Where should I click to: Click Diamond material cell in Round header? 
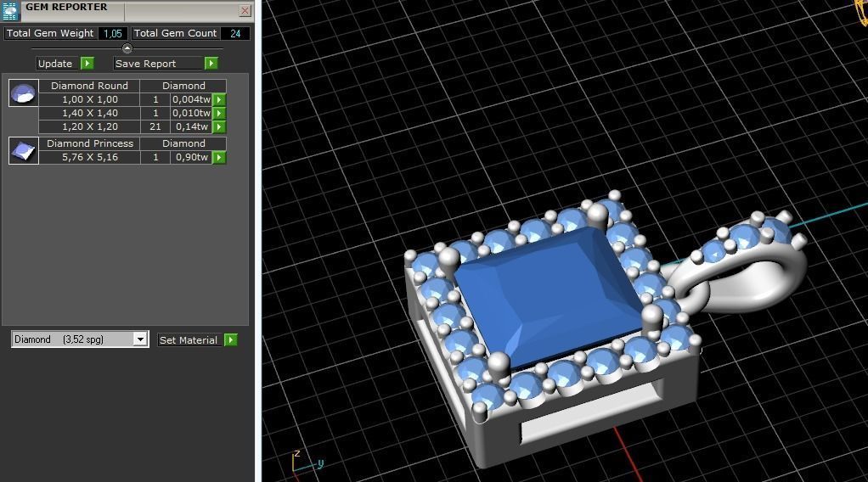[x=183, y=86]
